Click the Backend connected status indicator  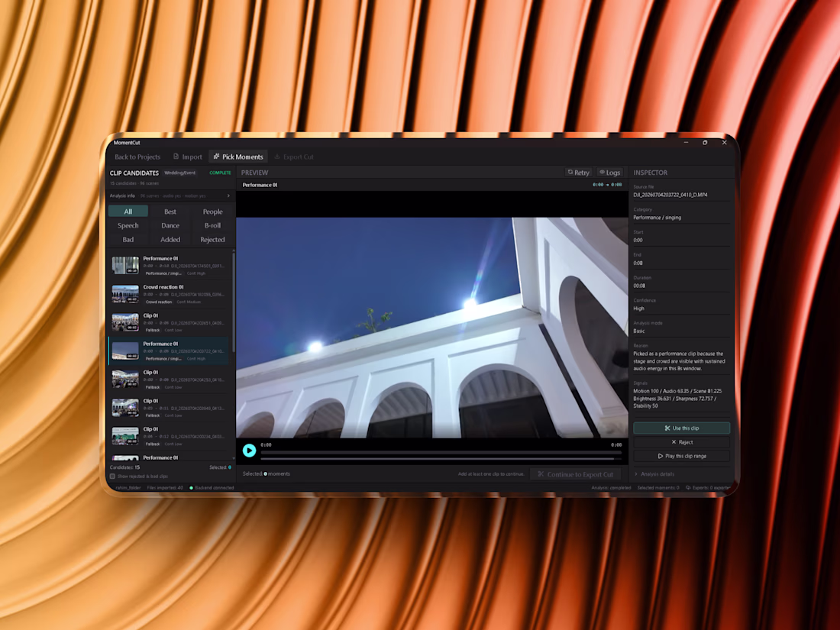(212, 488)
